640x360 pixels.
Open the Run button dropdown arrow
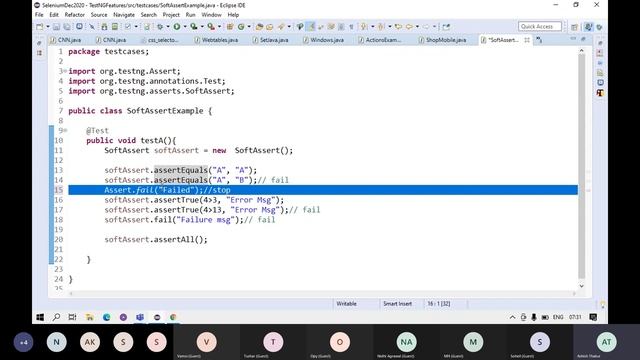tap(185, 27)
